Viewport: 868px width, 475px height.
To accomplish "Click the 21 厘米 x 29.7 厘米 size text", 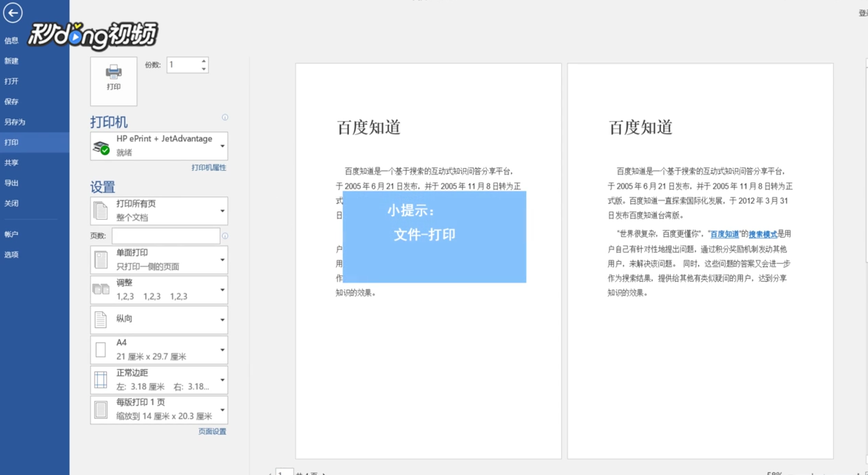I will tap(151, 357).
